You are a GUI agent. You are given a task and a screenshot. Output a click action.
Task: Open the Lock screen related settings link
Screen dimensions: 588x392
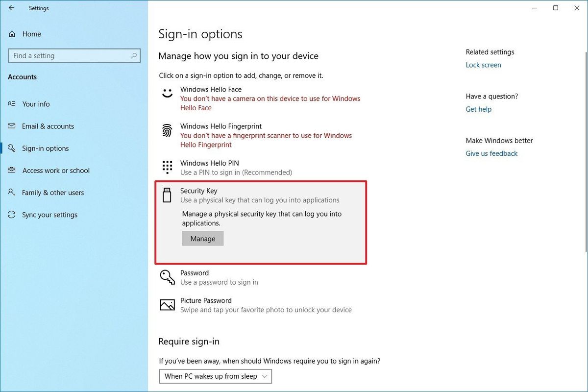coord(483,65)
